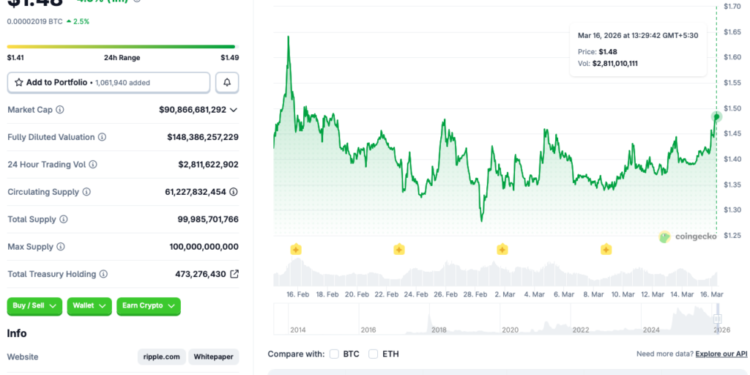Expand the Market Cap chevron
750x375 pixels.
(x=233, y=110)
